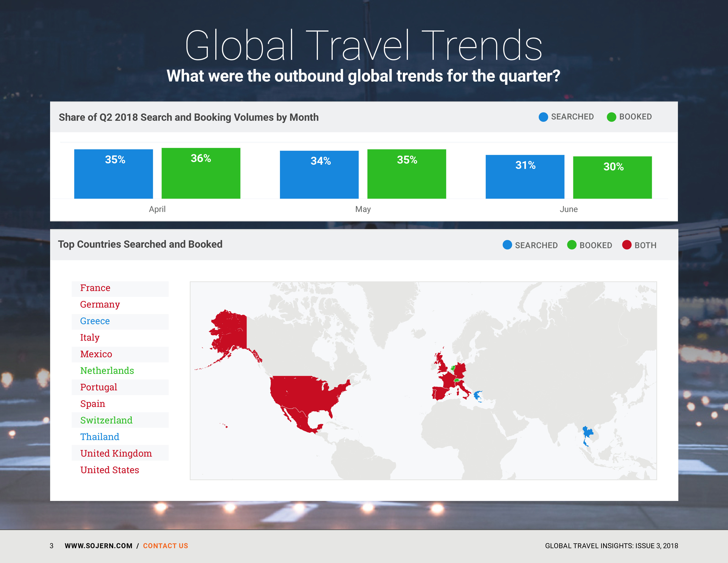Select Netherlands in the country list
This screenshot has width=728, height=563.
pos(107,370)
